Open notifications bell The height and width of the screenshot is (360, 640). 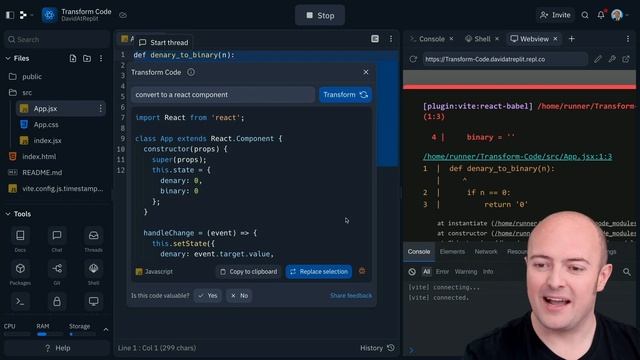tap(601, 15)
